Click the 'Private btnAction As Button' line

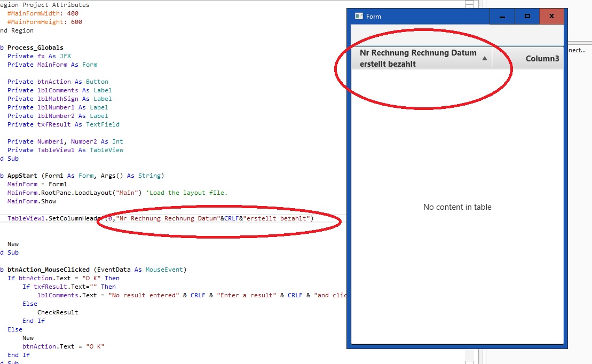click(x=58, y=82)
